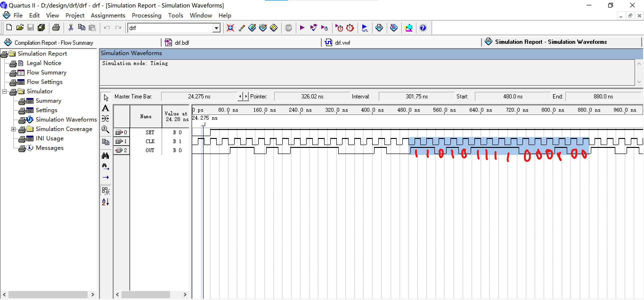Image resolution: width=644 pixels, height=300 pixels.
Task: Click the Start Compilation play icon
Action: click(302, 28)
